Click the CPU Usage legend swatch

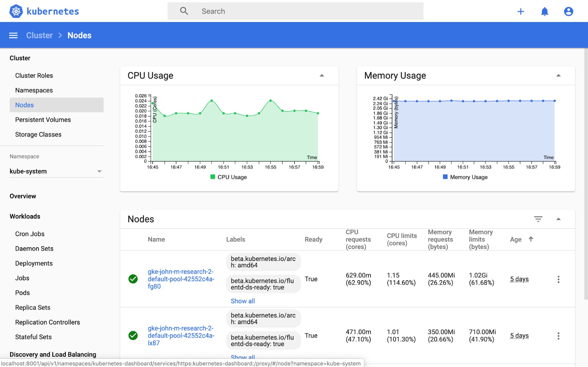212,177
